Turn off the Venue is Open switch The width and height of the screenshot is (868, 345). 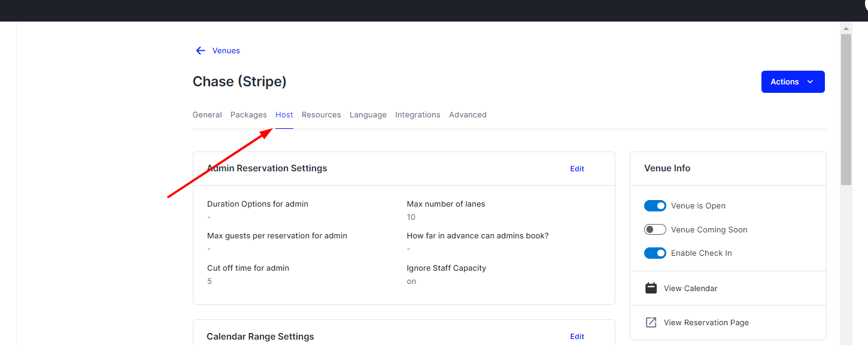(655, 206)
